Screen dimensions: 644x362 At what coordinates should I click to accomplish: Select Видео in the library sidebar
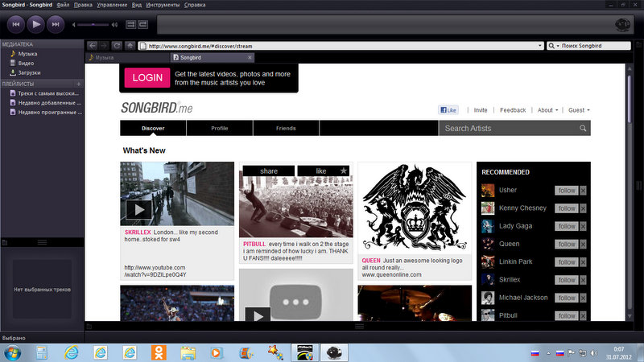[26, 64]
